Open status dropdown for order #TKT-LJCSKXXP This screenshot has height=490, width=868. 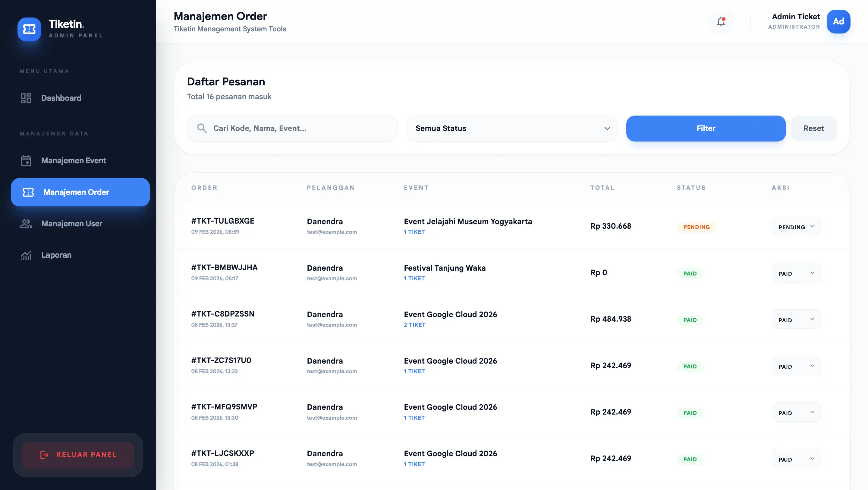pyautogui.click(x=796, y=459)
